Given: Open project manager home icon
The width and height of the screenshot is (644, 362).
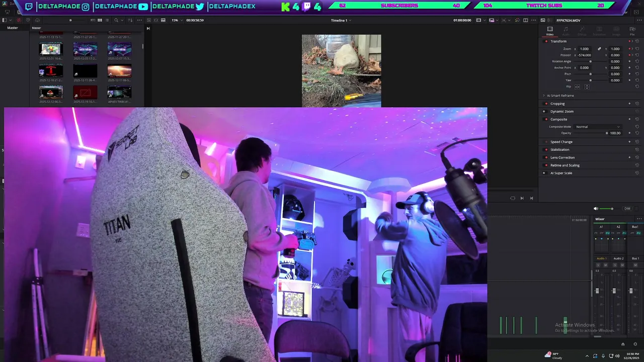Looking at the screenshot, I should [623, 344].
